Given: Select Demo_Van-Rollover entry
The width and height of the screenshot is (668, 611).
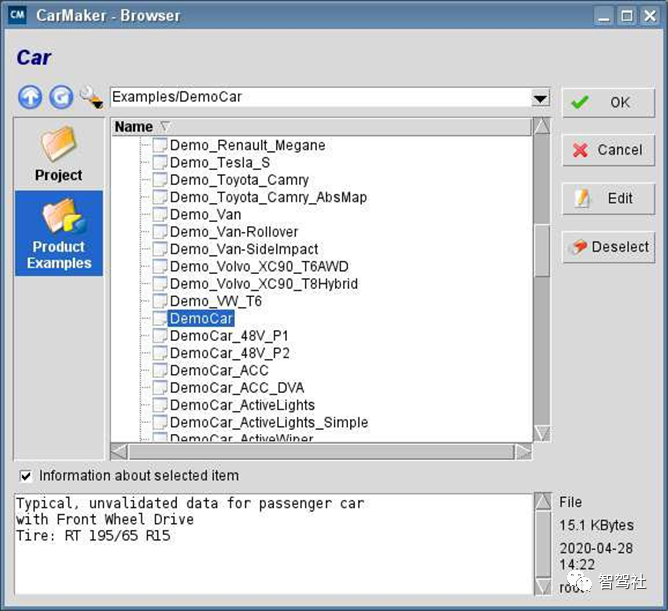Looking at the screenshot, I should [x=234, y=232].
